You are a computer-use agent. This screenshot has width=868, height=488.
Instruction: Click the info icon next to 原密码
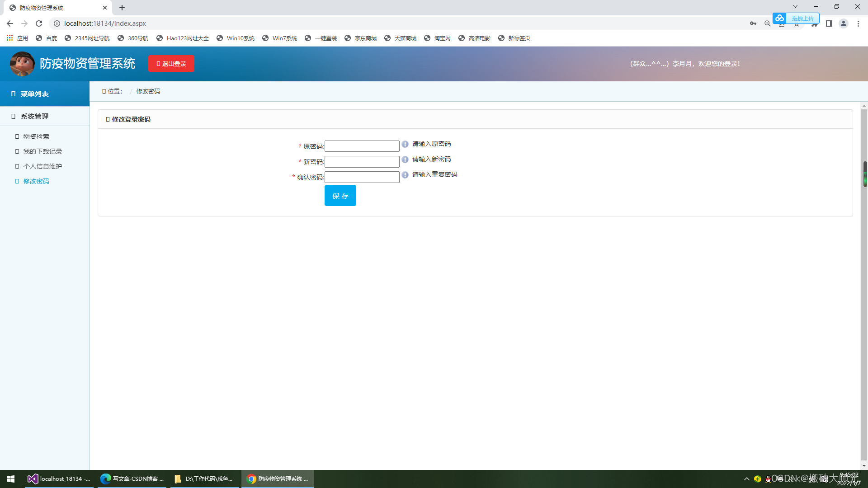(405, 144)
